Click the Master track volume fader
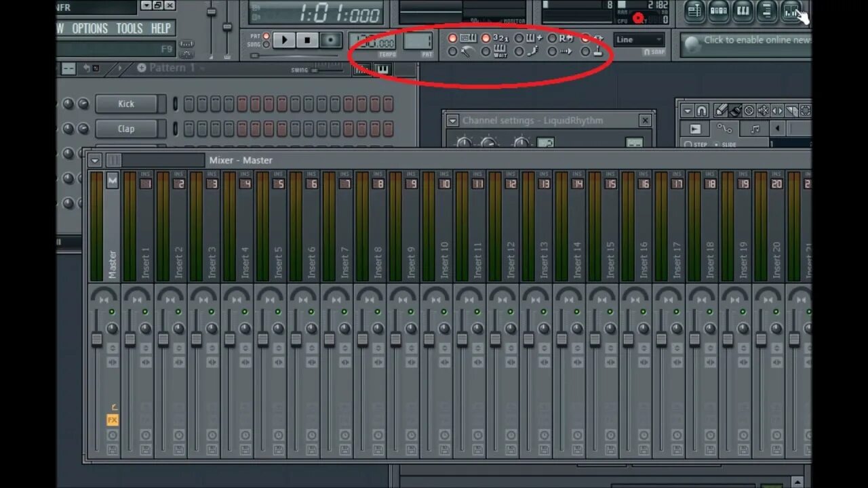This screenshot has width=868, height=488. point(97,339)
